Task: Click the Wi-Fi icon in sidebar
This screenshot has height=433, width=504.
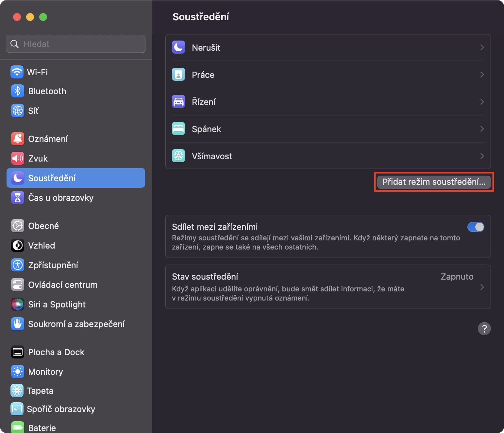Action: pos(17,72)
